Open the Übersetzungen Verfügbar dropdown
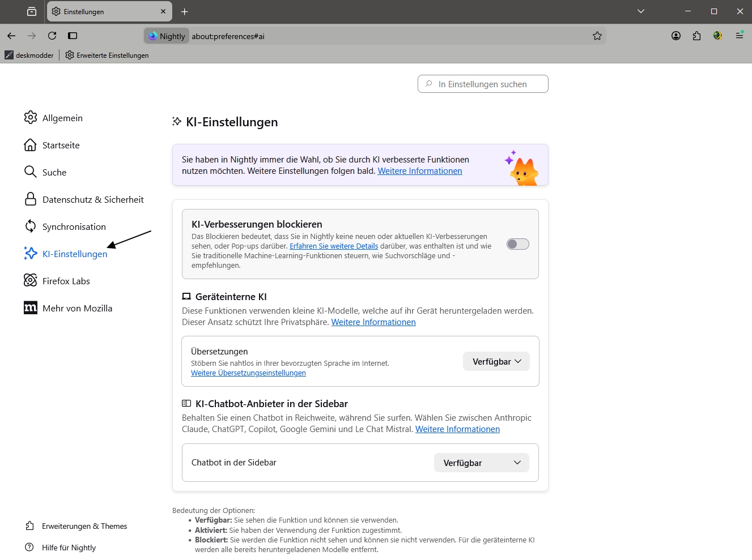Viewport: 752px width, 560px height. point(496,361)
